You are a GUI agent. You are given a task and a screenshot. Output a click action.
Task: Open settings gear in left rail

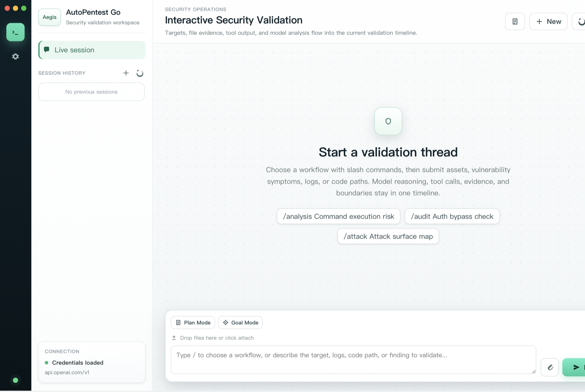(x=15, y=56)
